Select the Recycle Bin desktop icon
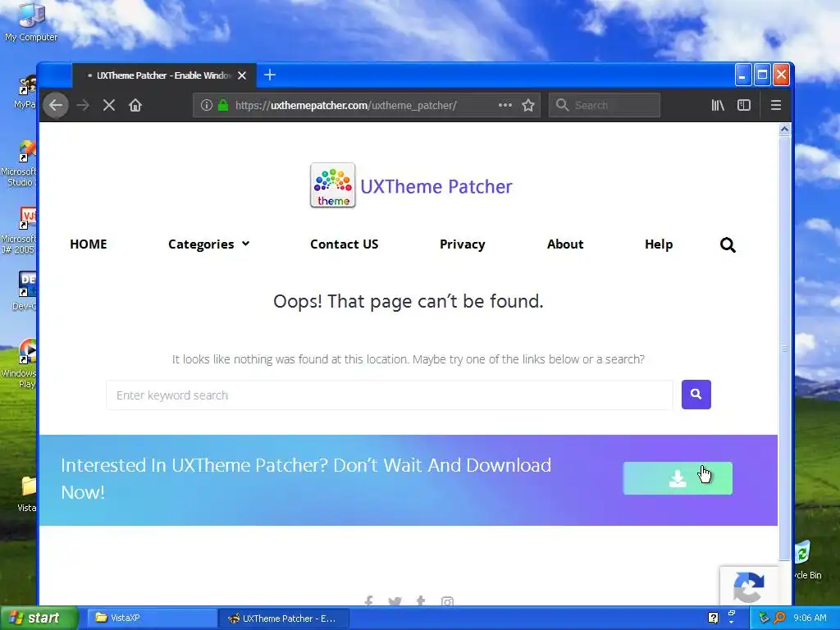The width and height of the screenshot is (840, 630). click(x=808, y=561)
